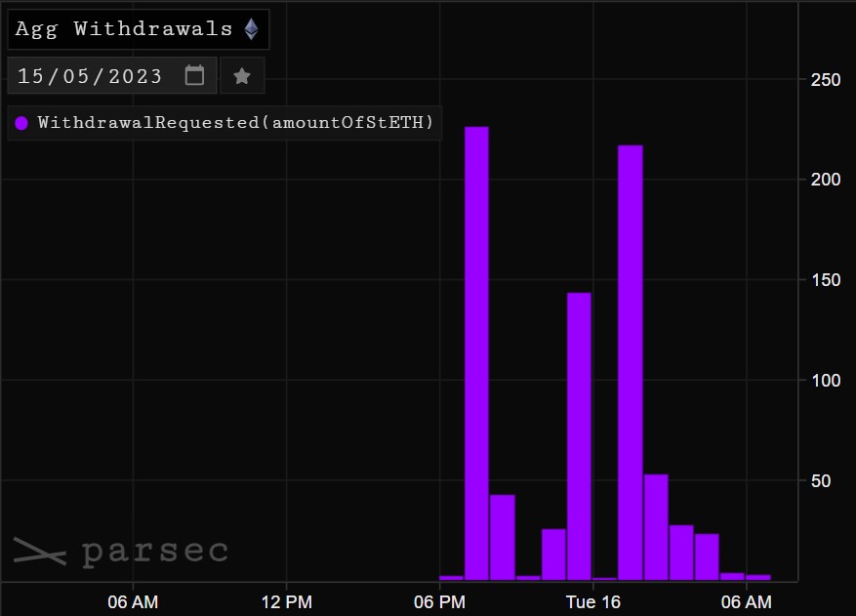Open the calendar date picker icon

(195, 75)
